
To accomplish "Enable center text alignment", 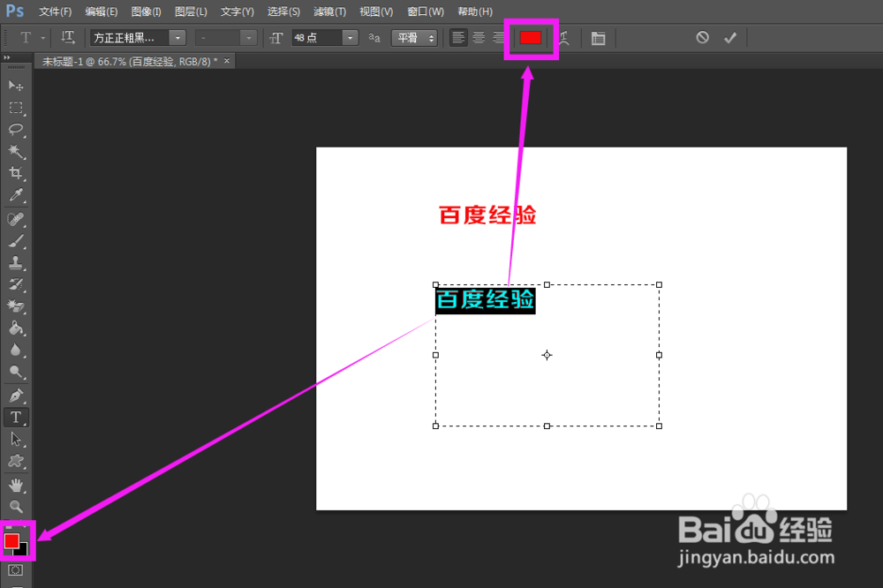I will pyautogui.click(x=478, y=38).
